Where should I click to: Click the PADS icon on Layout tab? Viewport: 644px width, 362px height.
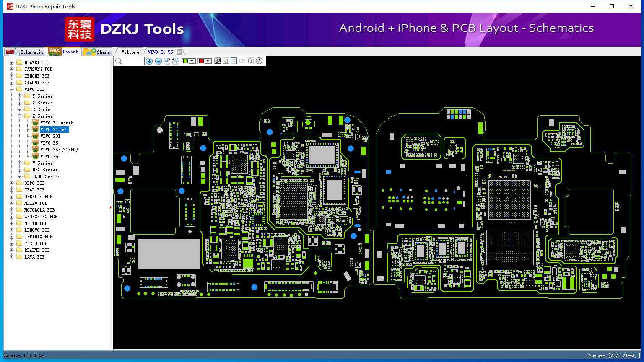point(55,51)
